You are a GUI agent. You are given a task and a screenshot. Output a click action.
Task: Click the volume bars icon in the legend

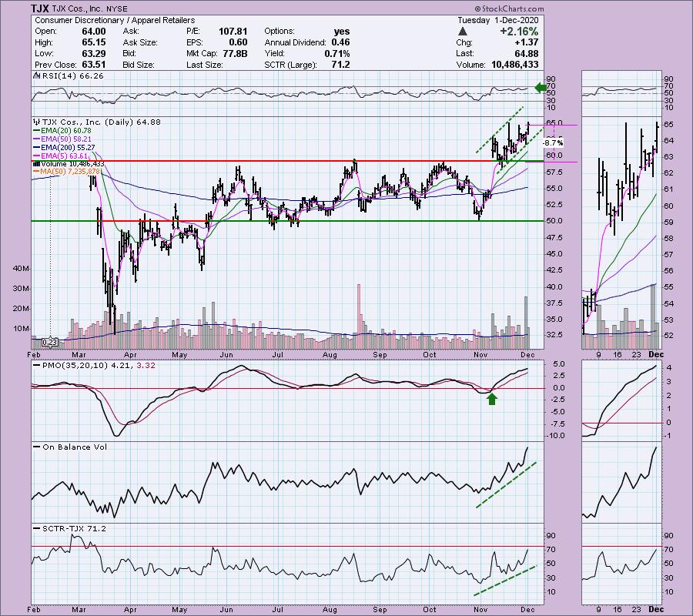pos(37,164)
